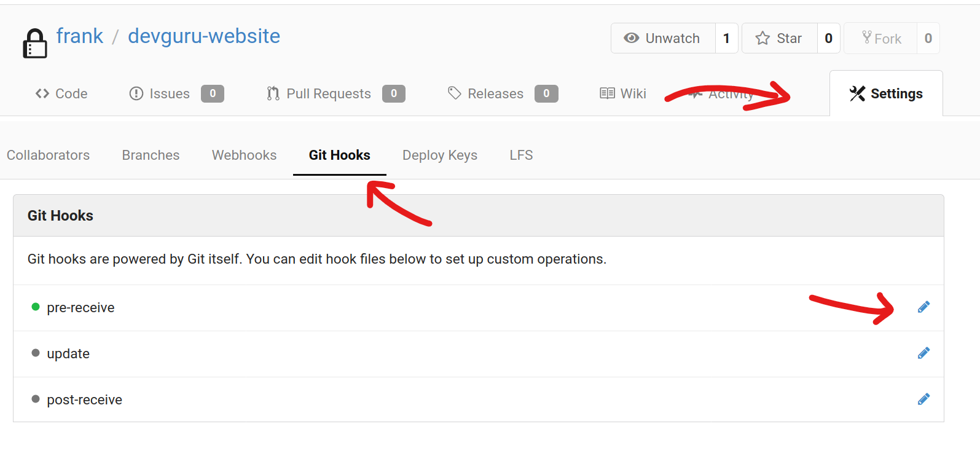Image resolution: width=980 pixels, height=456 pixels.
Task: Open the frank user profile link
Action: [80, 36]
